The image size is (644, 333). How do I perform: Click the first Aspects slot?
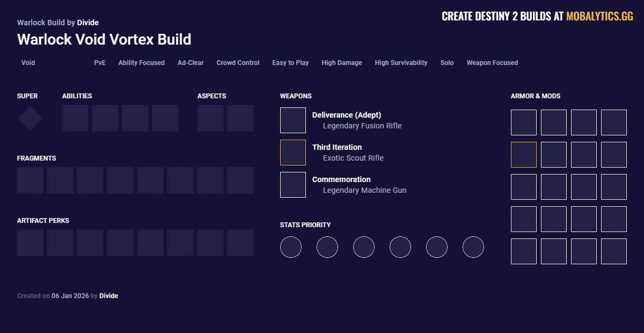tap(210, 118)
